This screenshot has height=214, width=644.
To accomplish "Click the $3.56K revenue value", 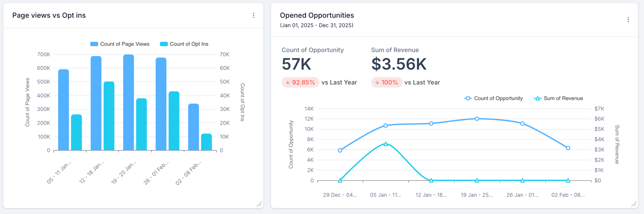I will click(399, 64).
